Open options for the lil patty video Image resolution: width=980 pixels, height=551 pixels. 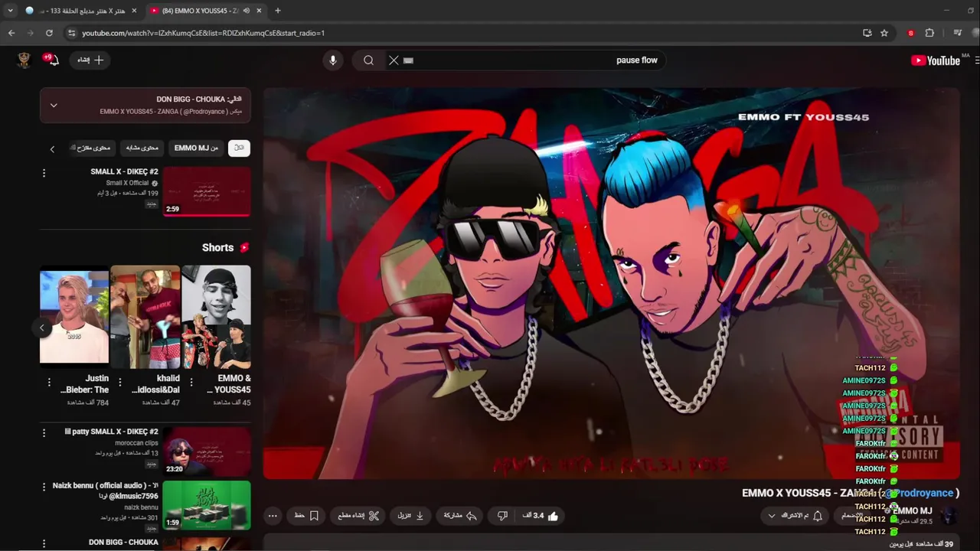(x=44, y=433)
